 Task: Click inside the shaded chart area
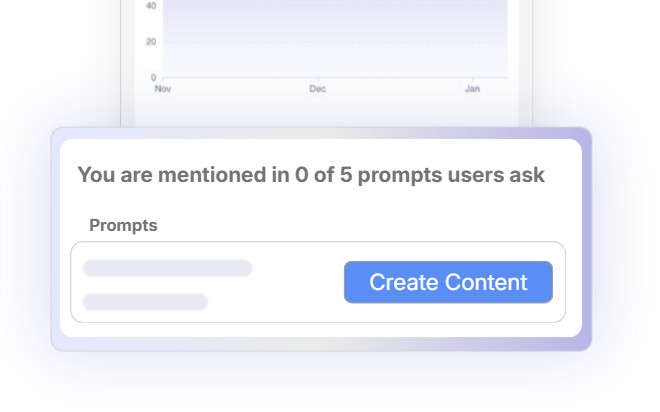tap(335, 25)
